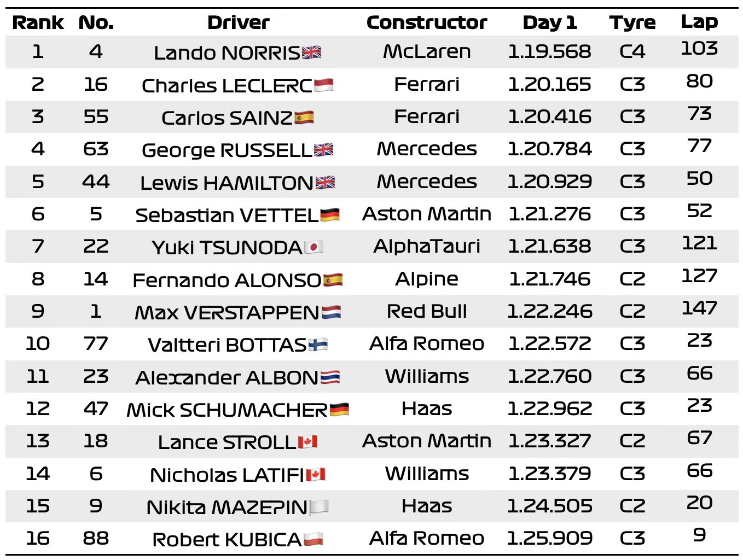Click the Polish flag beside Robert Kubica
This screenshot has height=560, width=743.
pos(313,539)
